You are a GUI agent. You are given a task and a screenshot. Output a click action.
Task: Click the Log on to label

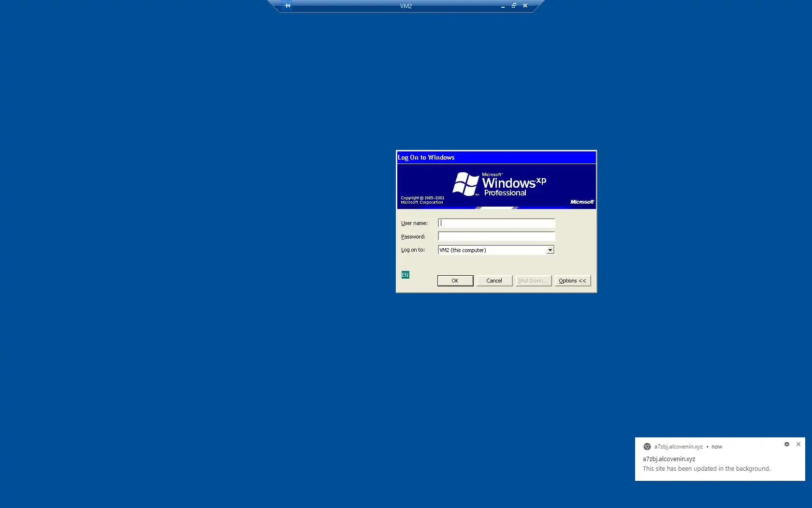tap(413, 250)
